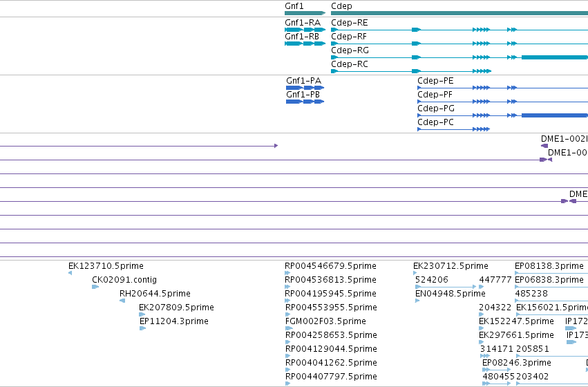Select transcript label Gnf1-RA
588x387 pixels.
303,23
